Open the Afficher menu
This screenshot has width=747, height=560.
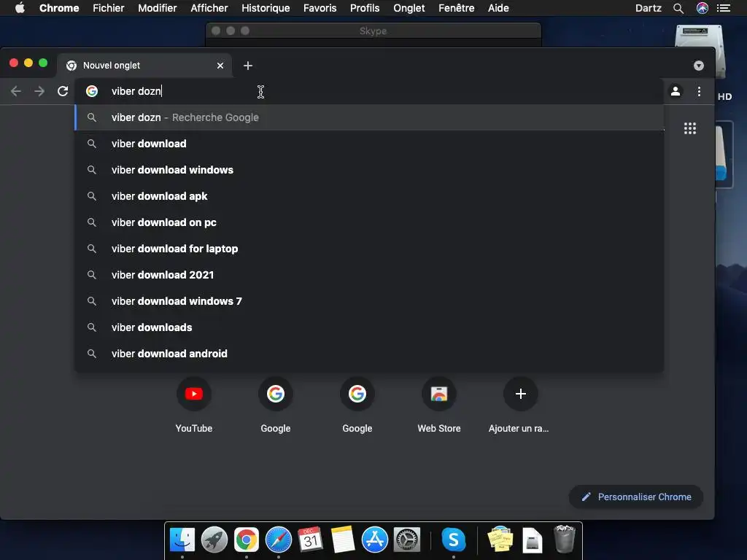pos(209,8)
